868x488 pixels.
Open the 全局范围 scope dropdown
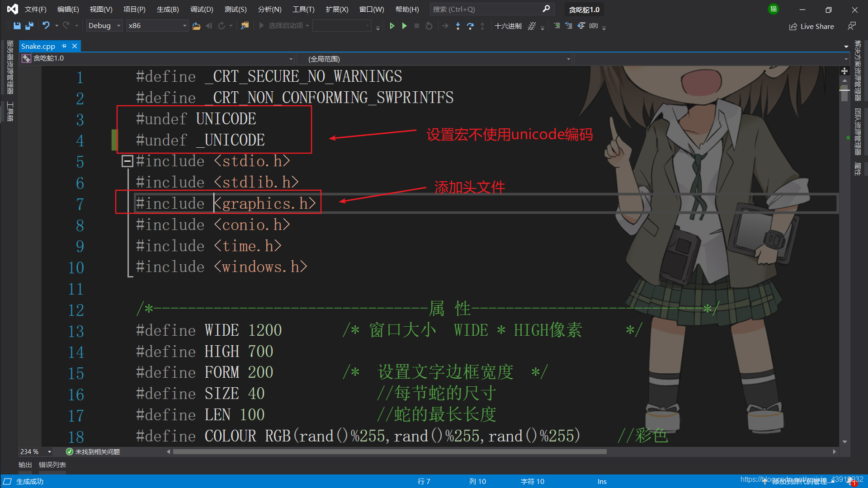[x=434, y=59]
